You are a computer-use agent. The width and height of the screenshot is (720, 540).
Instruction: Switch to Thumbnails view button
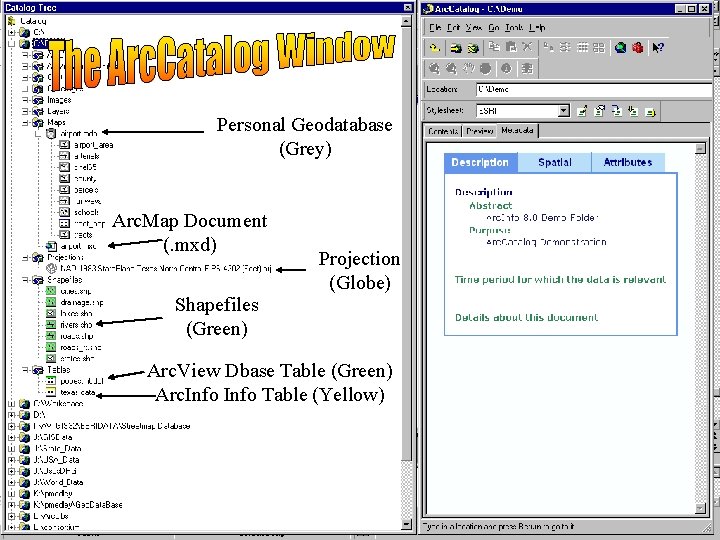(x=599, y=47)
